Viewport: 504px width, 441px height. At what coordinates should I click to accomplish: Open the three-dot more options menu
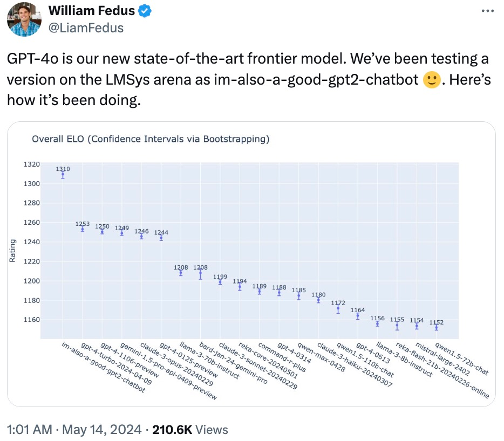coord(487,12)
